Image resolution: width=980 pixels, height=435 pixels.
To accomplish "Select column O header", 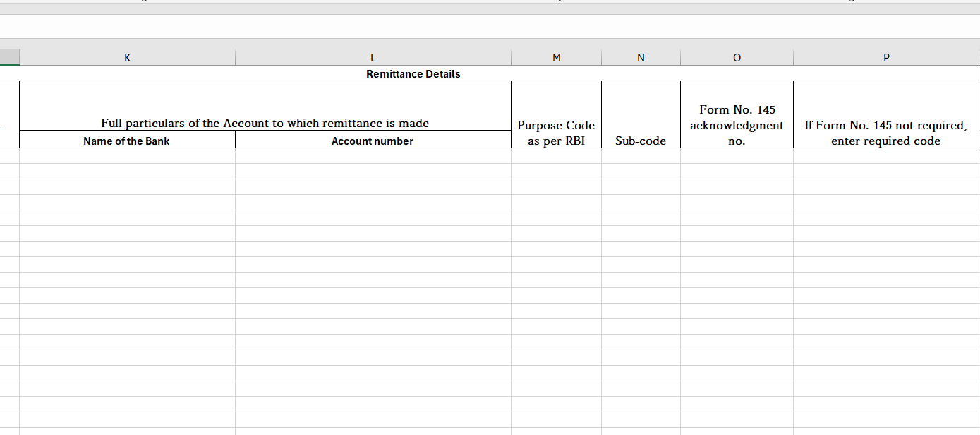I will tap(737, 58).
